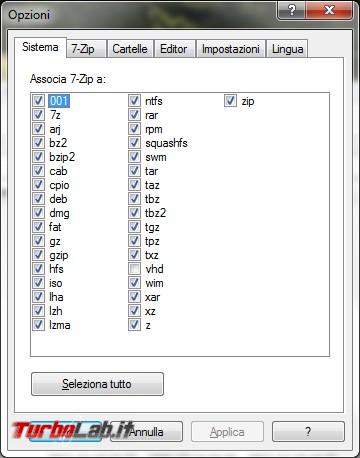Open help with the bottom ? button

(x=308, y=432)
